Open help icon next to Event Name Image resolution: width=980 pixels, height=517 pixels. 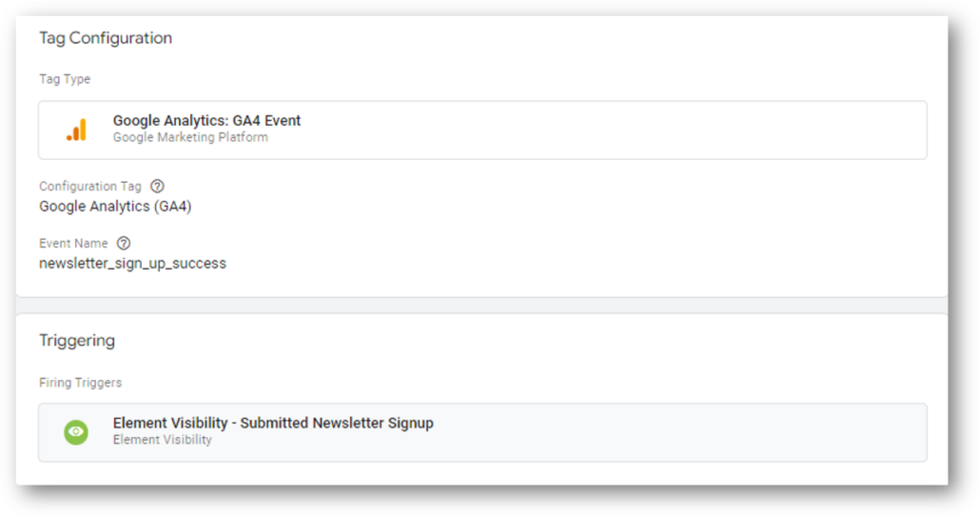coord(124,243)
